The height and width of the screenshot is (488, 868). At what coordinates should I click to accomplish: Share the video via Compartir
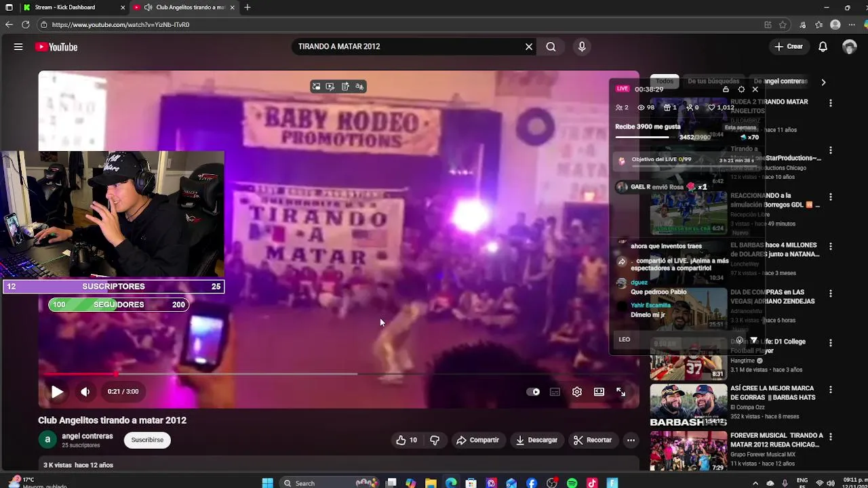pyautogui.click(x=477, y=440)
